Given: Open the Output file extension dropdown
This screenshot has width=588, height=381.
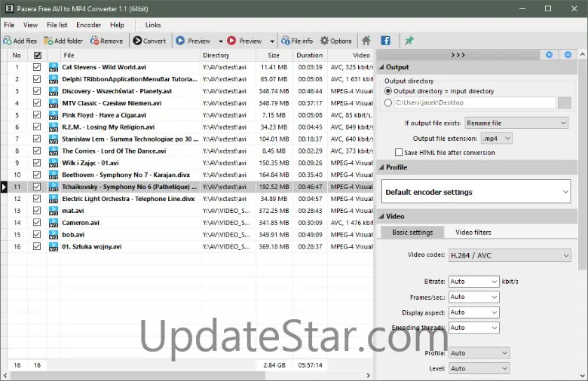Looking at the screenshot, I should click(x=496, y=139).
